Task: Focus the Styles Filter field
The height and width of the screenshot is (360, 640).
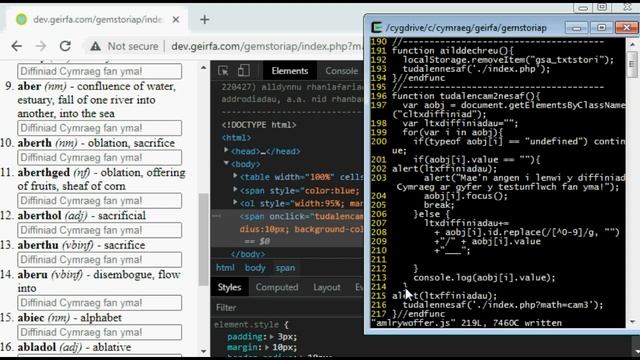Action: click(287, 307)
